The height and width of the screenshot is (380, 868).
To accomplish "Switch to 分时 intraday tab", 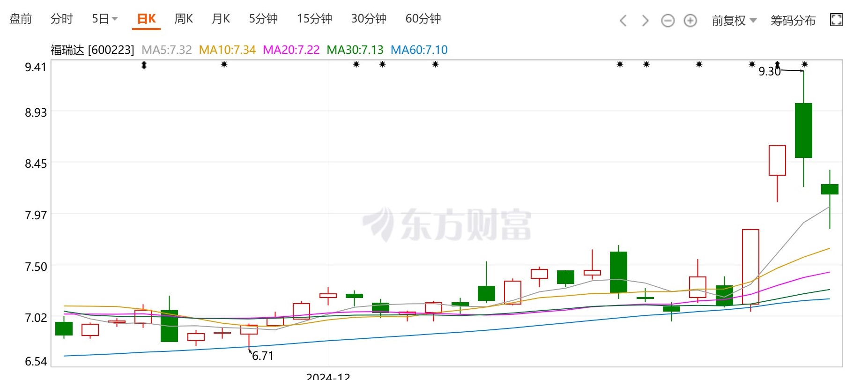I will [62, 19].
